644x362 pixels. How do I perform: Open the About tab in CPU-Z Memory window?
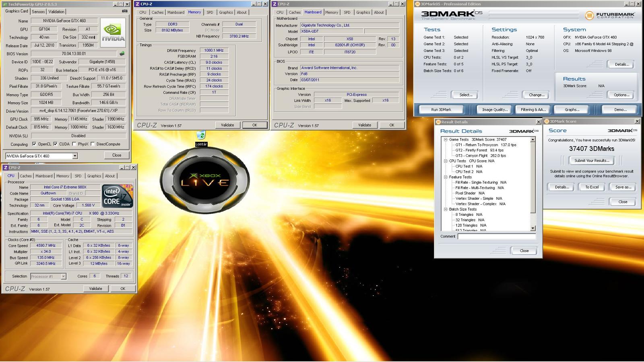(242, 12)
